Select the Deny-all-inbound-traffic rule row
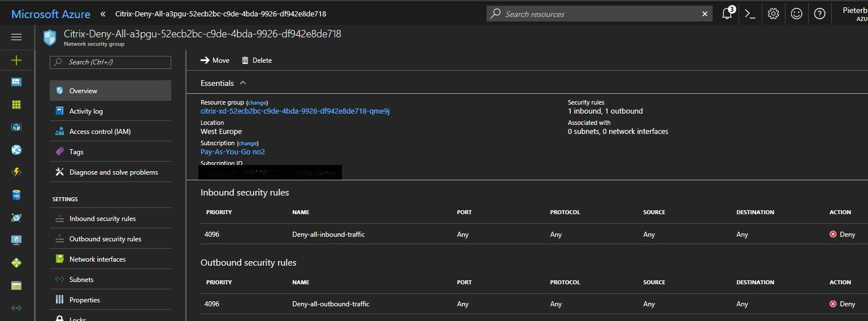 pos(328,235)
